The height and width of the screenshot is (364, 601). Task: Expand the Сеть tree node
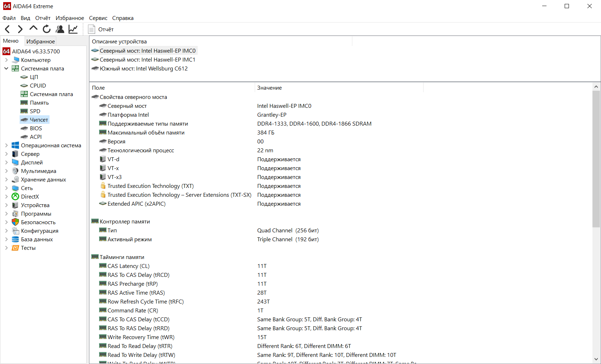(x=6, y=188)
